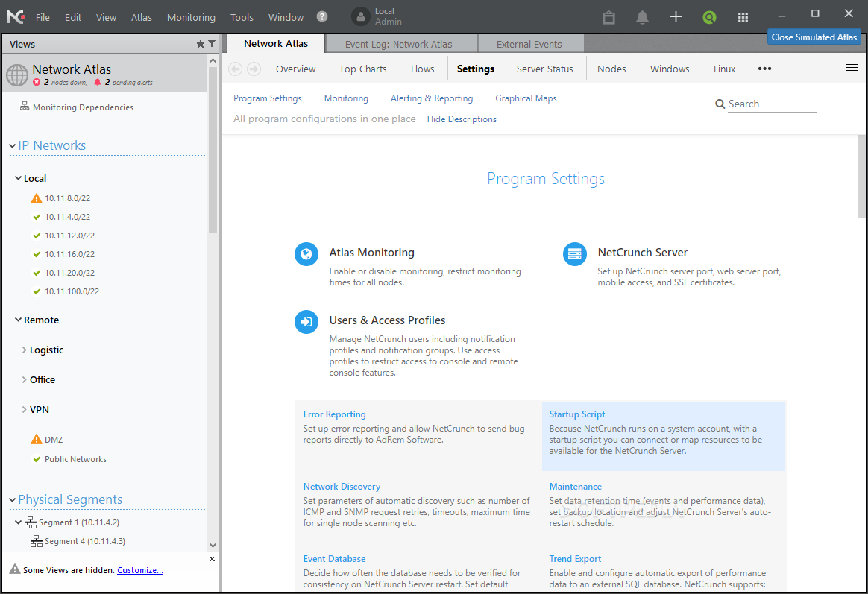868x594 pixels.
Task: Open the apps grid icon
Action: [743, 17]
